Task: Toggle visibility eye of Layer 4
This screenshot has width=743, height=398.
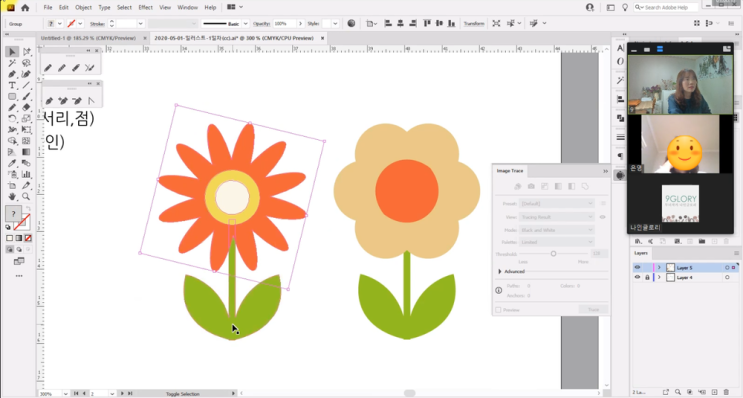Action: click(637, 278)
